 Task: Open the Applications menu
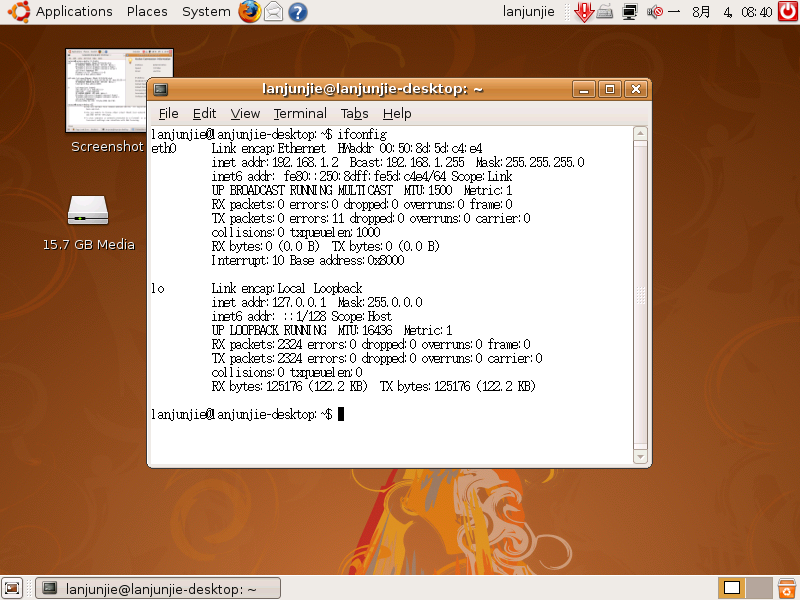[74, 11]
